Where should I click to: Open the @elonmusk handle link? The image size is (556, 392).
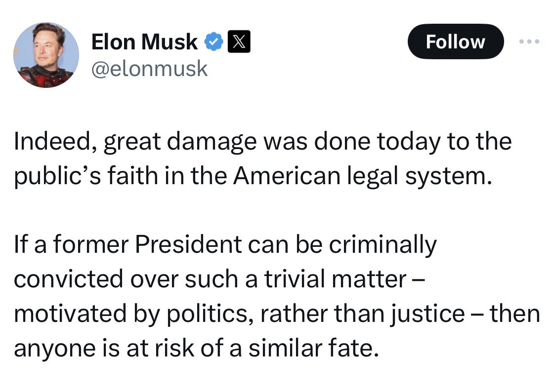pos(149,69)
